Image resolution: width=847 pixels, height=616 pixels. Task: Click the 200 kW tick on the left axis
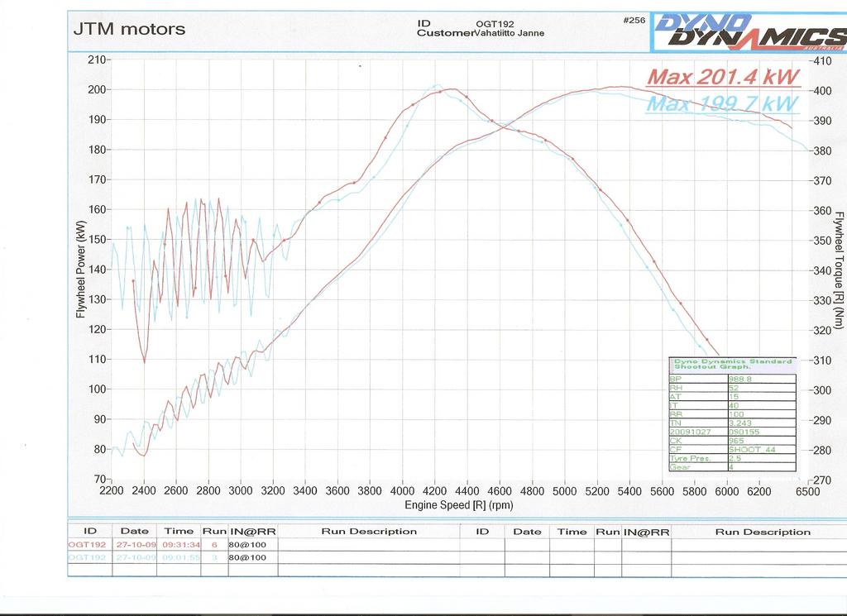tap(98, 89)
